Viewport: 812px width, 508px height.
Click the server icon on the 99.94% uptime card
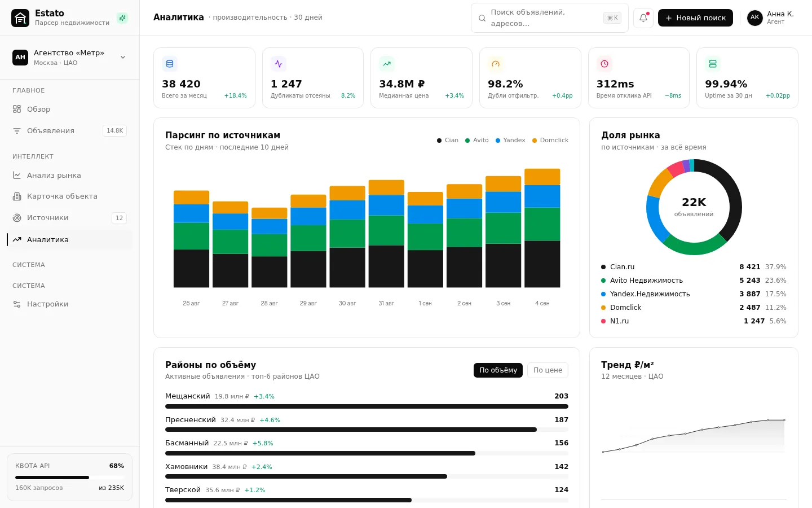713,64
